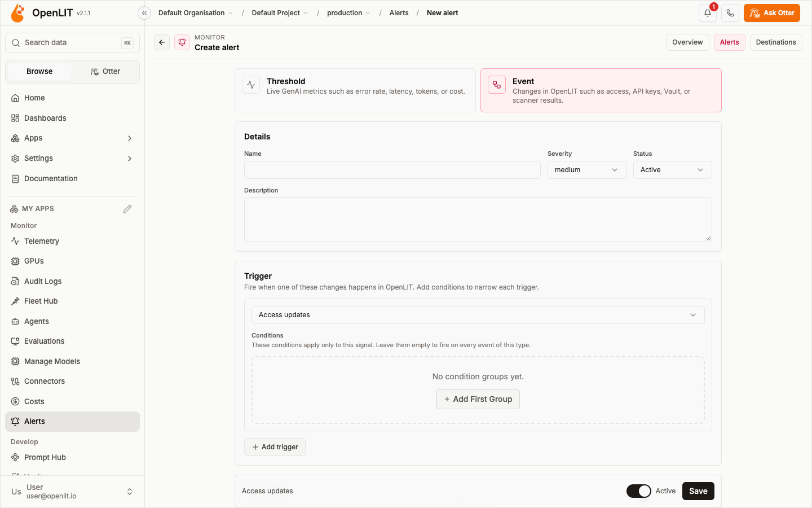Expand the Apps sidebar section
This screenshot has width=812, height=508.
click(72, 138)
